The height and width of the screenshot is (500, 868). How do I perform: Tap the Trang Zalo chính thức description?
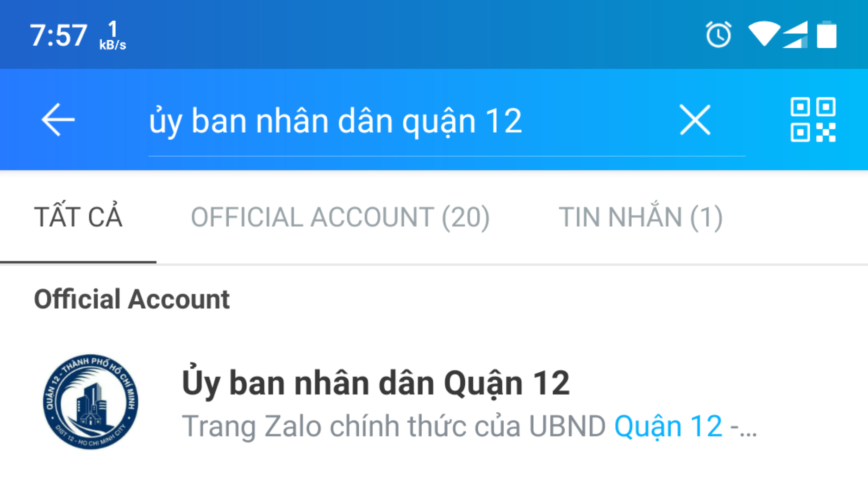[x=469, y=426]
